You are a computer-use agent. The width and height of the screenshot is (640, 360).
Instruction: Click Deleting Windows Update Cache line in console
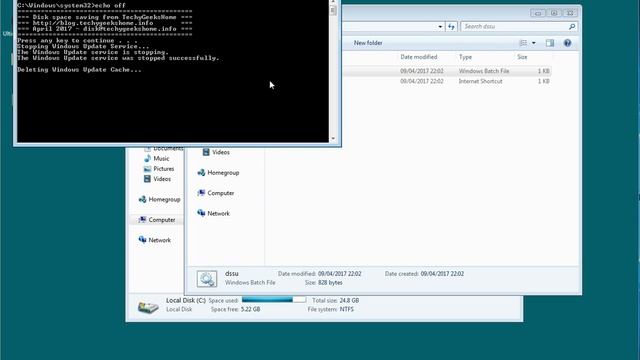(x=79, y=70)
